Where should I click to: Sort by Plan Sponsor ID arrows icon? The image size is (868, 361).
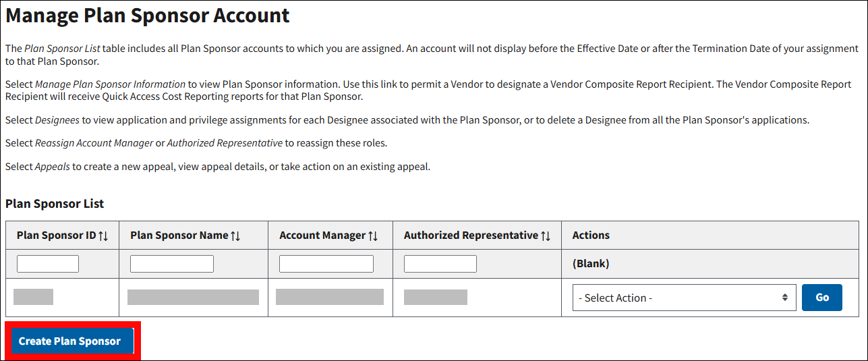point(103,235)
